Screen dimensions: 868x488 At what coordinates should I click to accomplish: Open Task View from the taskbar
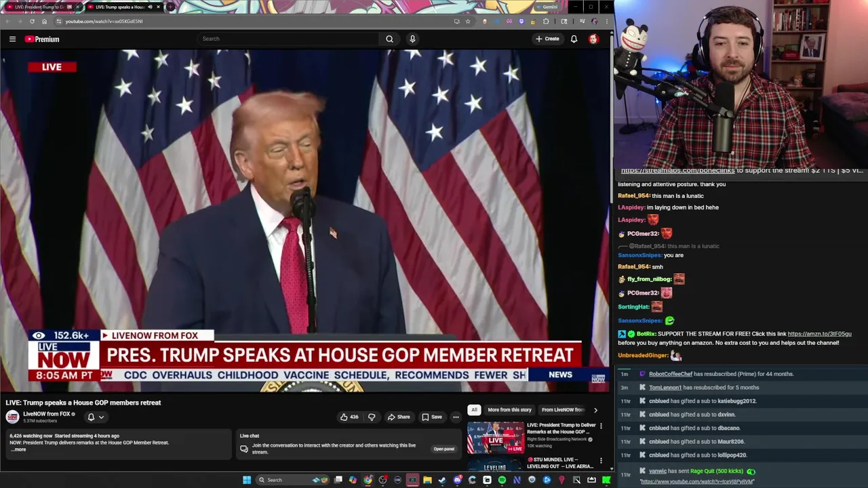click(338, 480)
